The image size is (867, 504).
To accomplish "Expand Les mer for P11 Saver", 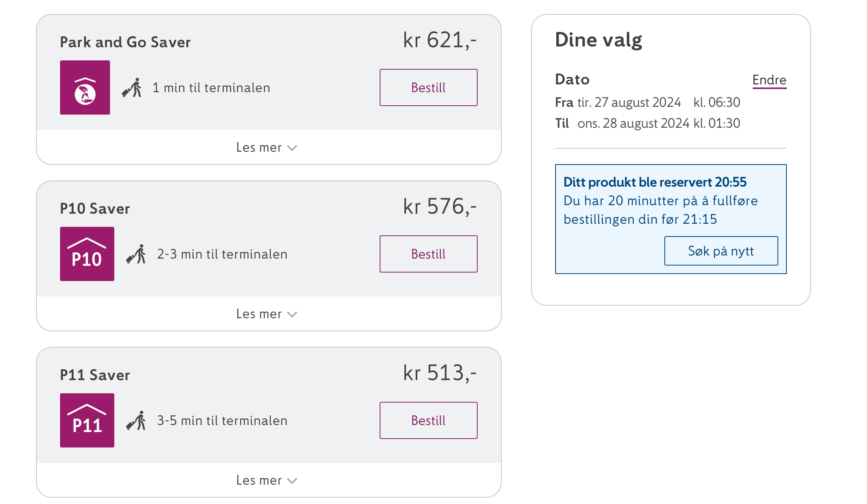I will (267, 480).
